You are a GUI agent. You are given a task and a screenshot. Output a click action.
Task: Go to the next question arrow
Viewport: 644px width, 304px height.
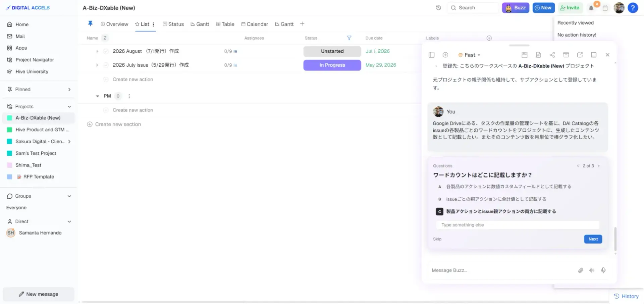point(599,166)
